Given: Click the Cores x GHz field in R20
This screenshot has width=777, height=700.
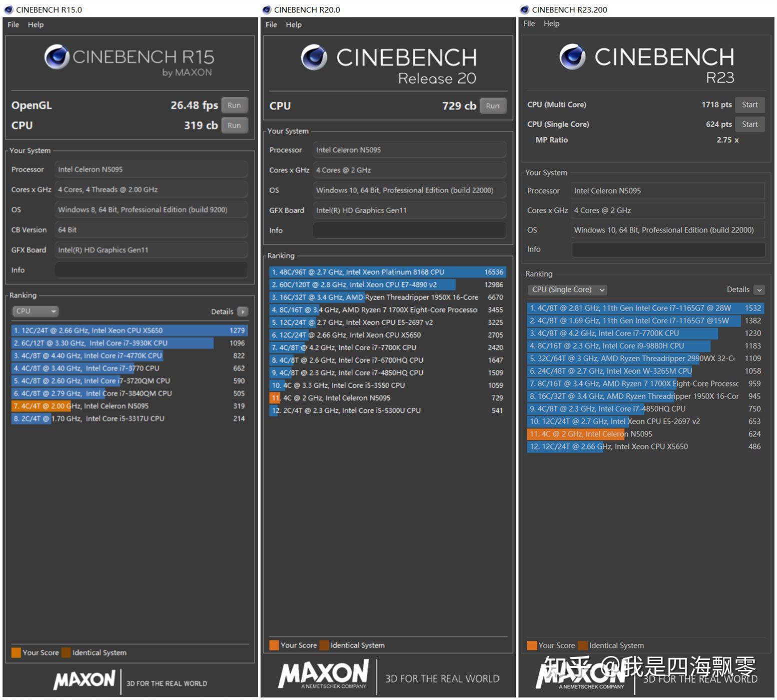Looking at the screenshot, I should tap(409, 170).
